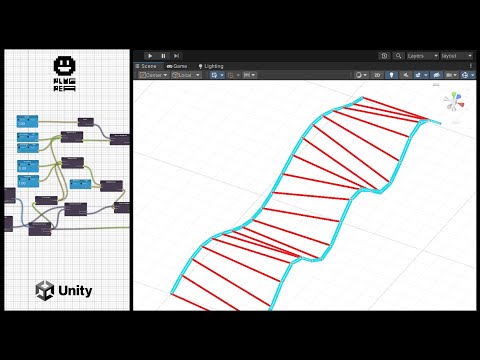Image resolution: width=480 pixels, height=360 pixels.
Task: Open the Scene view three-dot options menu
Action: click(x=471, y=66)
